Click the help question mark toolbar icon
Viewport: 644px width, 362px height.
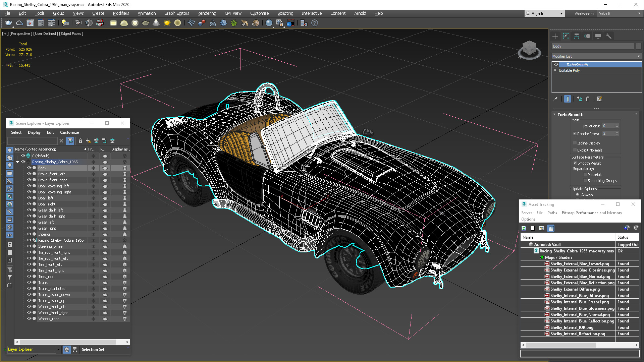click(x=315, y=23)
